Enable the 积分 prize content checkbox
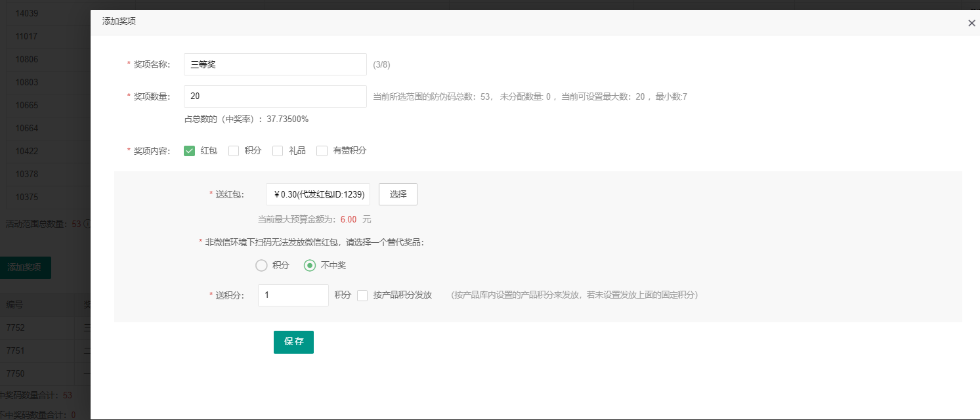 pos(234,151)
